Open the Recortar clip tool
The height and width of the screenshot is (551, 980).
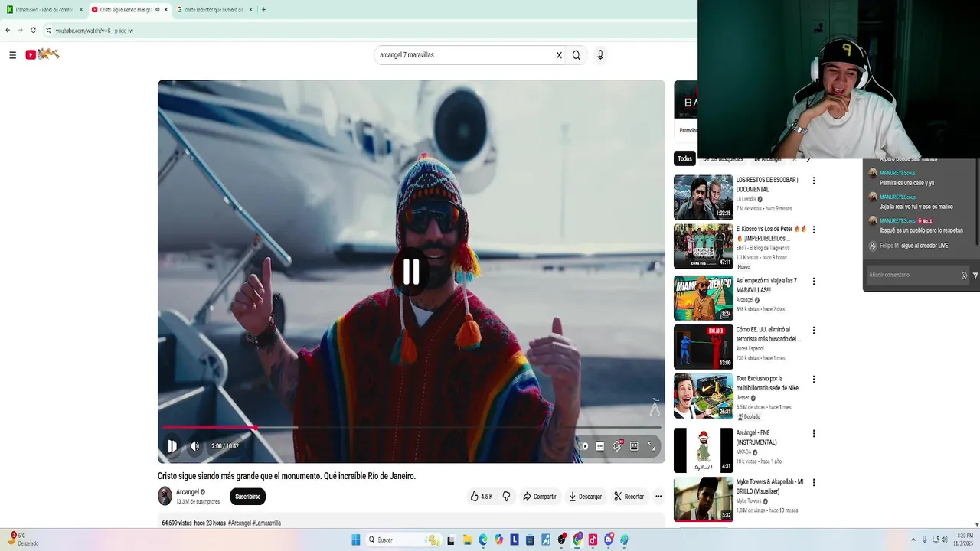[x=629, y=497]
